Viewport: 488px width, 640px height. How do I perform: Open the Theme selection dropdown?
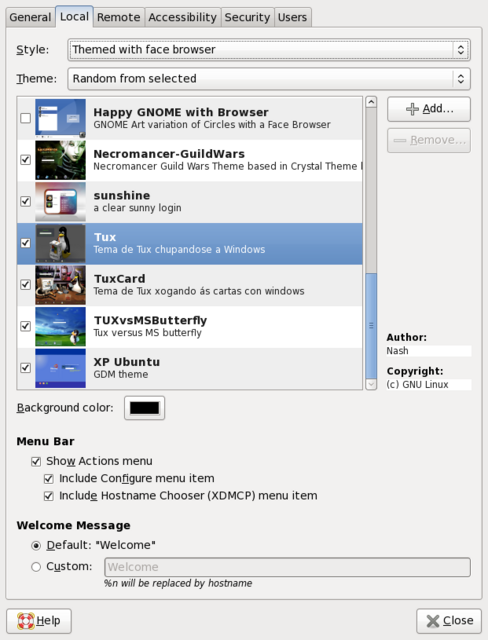point(269,79)
